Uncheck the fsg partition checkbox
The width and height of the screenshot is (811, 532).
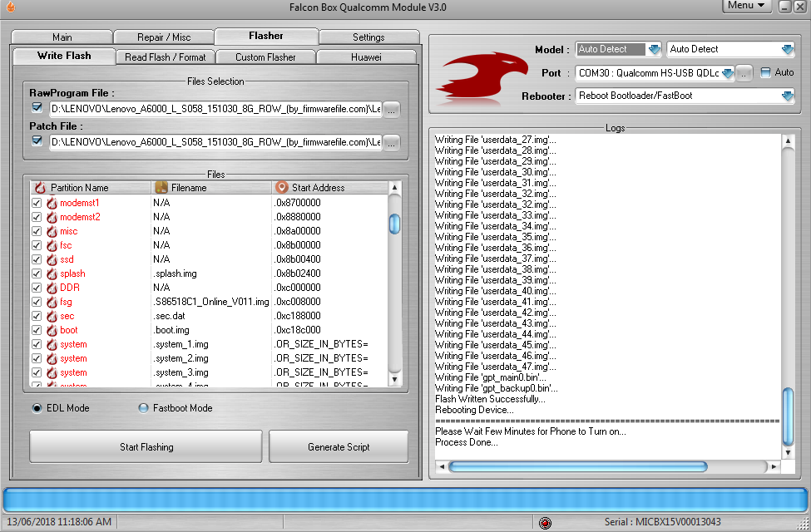(37, 302)
